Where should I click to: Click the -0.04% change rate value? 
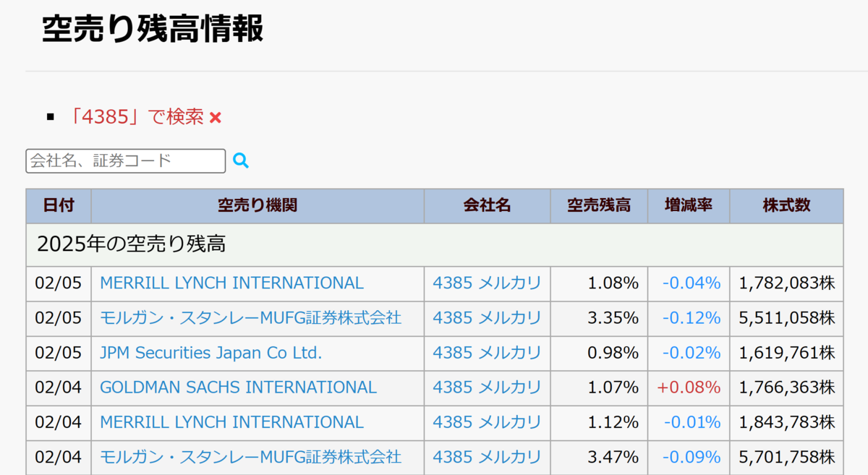coord(692,283)
